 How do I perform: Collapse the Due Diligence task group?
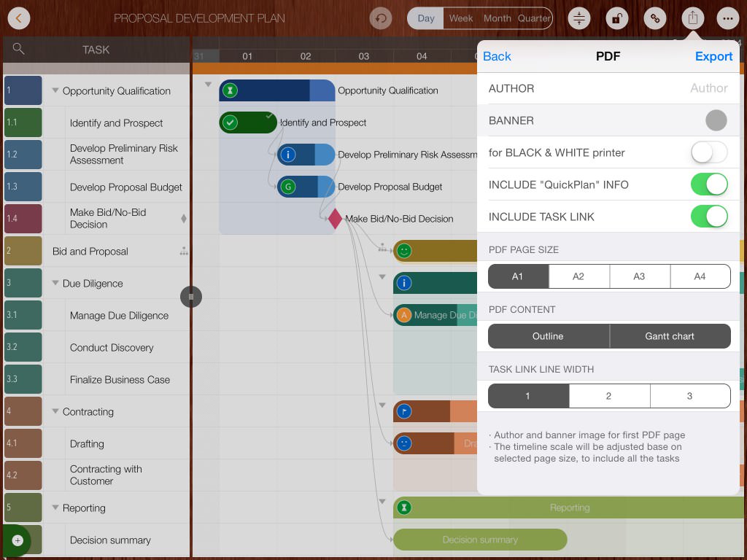pos(55,284)
